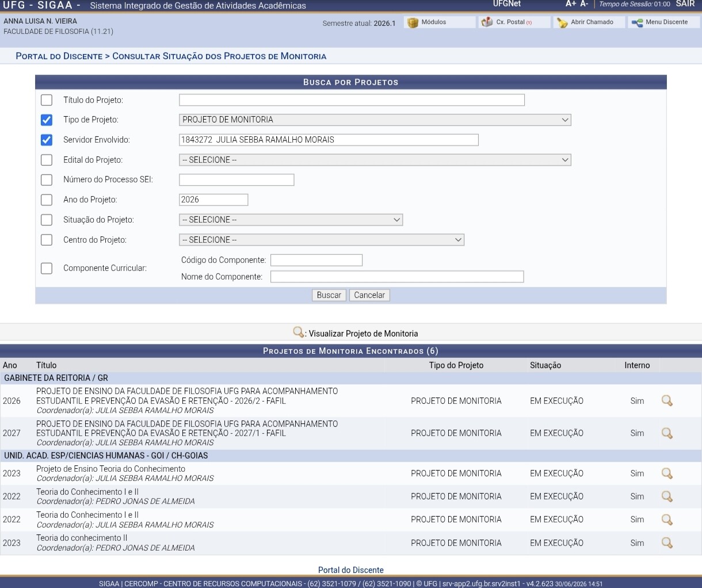Decrease font size with A-
Image resolution: width=702 pixels, height=588 pixels.
tap(584, 4)
